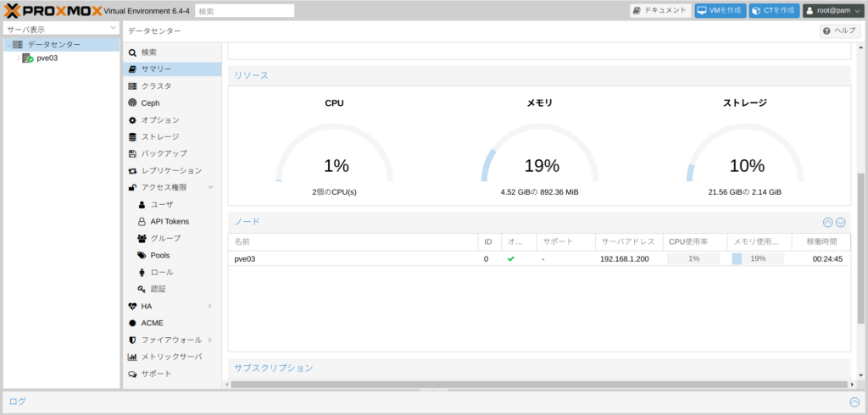Viewport: 868px width, 415px height.
Task: Select データセンター in the resource tree
Action: click(53, 45)
